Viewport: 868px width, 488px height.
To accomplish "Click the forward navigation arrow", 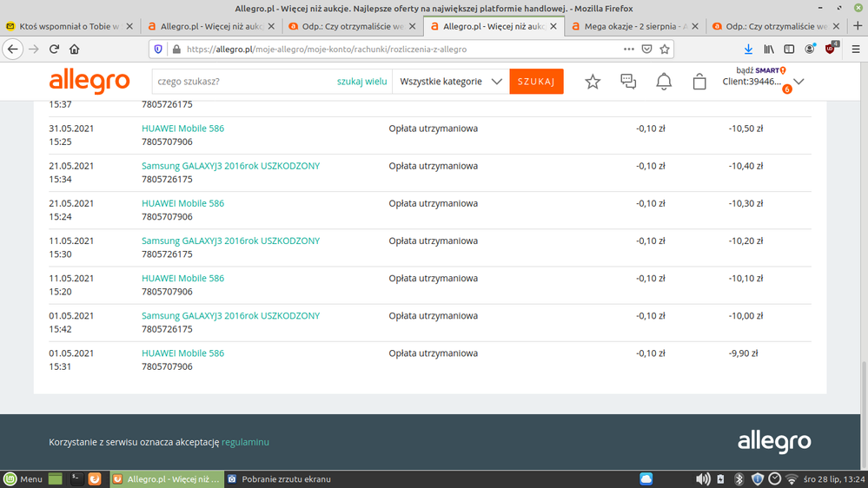I will tap(34, 49).
